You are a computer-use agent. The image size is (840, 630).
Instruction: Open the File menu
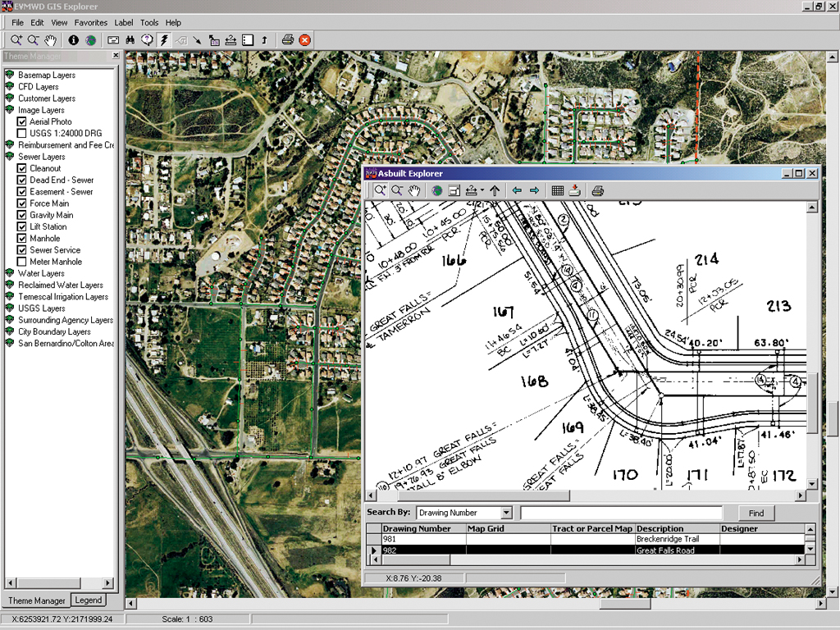[x=18, y=22]
